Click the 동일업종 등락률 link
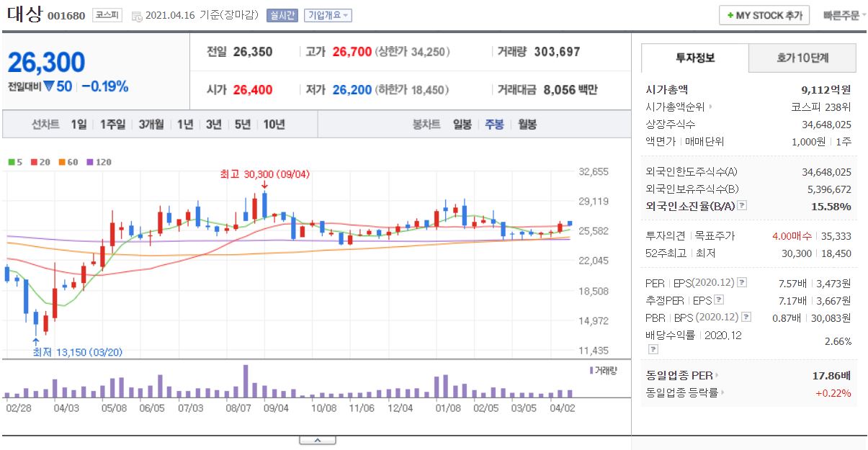This screenshot has width=868, height=450. point(682,393)
